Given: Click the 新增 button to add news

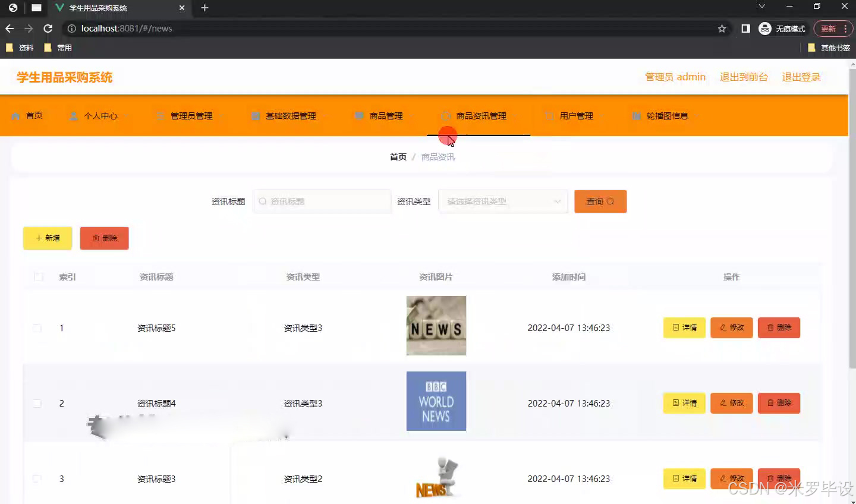Looking at the screenshot, I should (47, 238).
